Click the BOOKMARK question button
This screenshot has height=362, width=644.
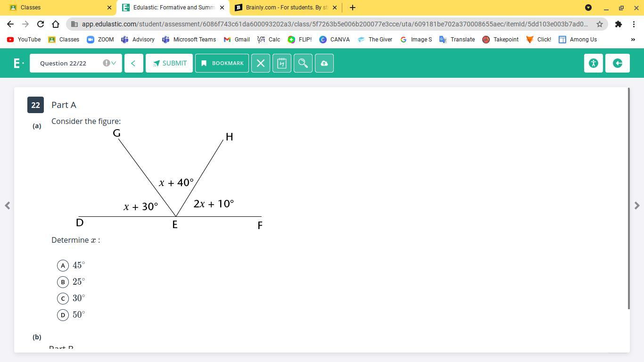tap(222, 63)
